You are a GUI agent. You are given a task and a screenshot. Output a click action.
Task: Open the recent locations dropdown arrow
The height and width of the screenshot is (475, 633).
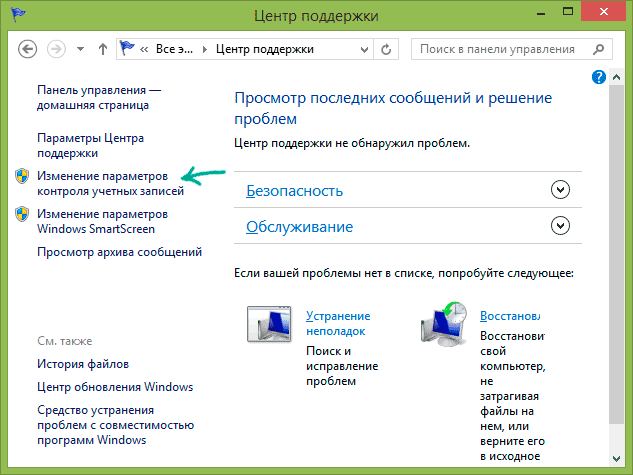[80, 49]
